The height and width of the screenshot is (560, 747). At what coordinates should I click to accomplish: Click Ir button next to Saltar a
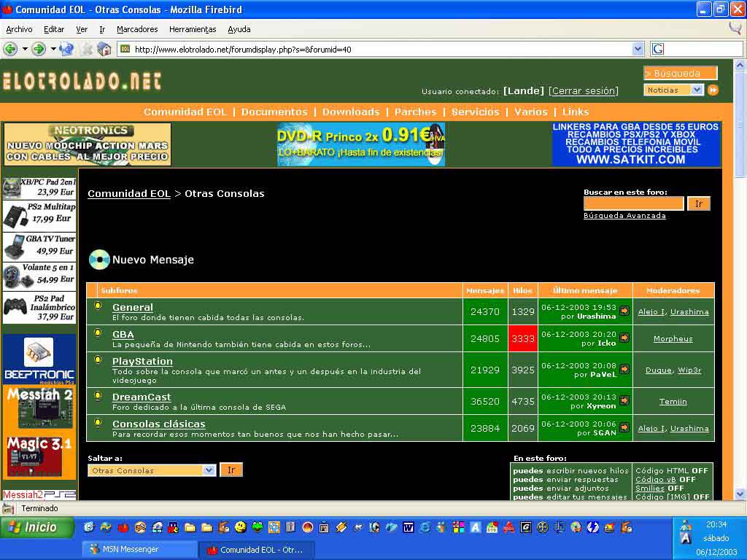[231, 470]
